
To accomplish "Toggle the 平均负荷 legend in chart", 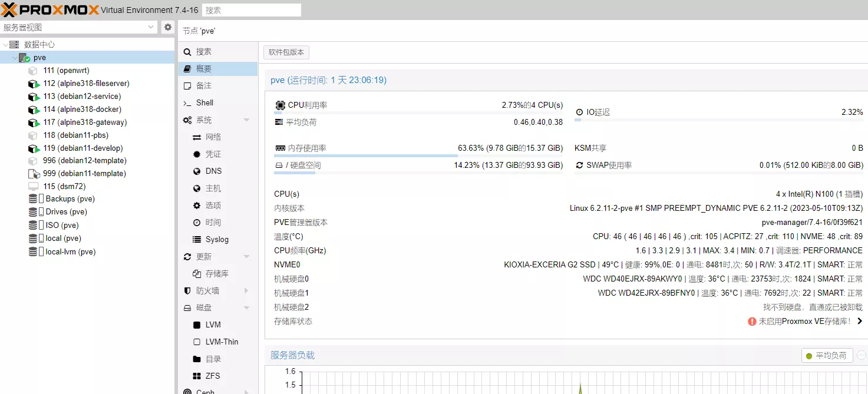I will point(827,355).
